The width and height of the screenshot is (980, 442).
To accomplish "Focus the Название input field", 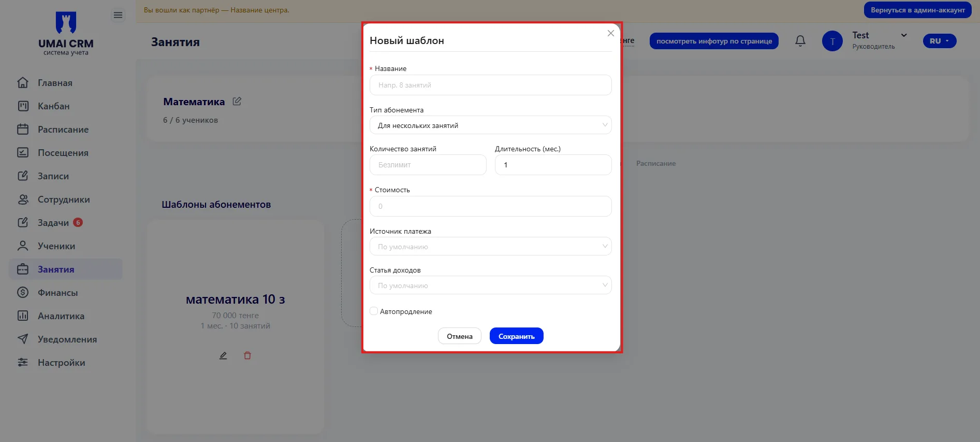I will 491,85.
